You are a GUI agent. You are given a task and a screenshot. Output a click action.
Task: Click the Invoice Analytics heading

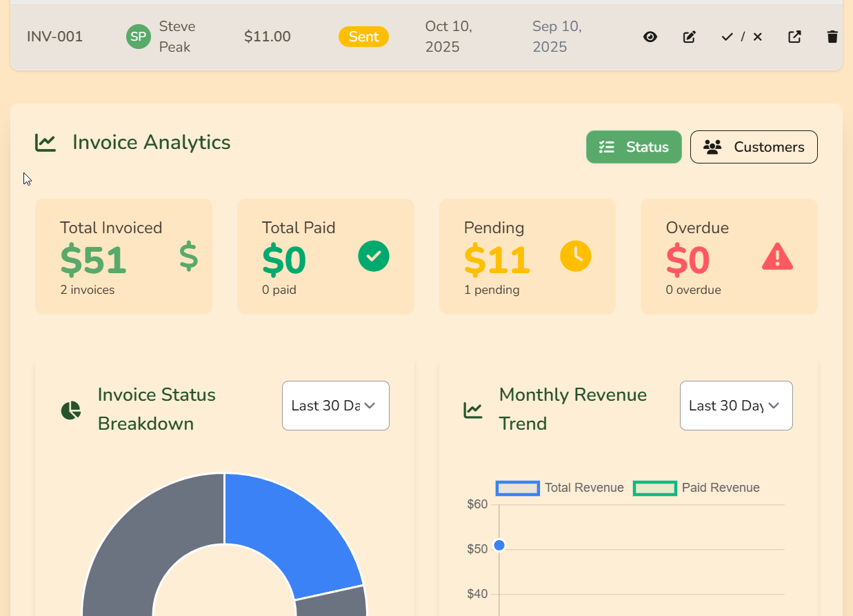pyautogui.click(x=152, y=142)
